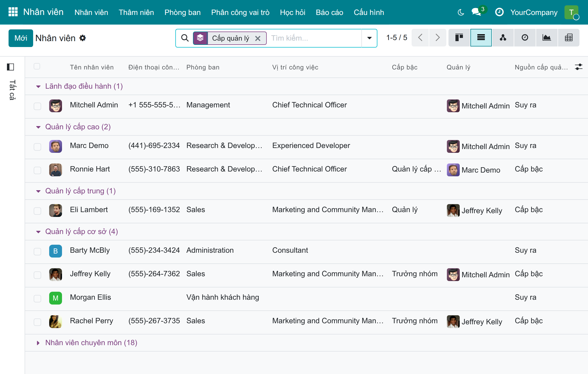Check the select-all header checkbox
588x374 pixels.
[37, 66]
